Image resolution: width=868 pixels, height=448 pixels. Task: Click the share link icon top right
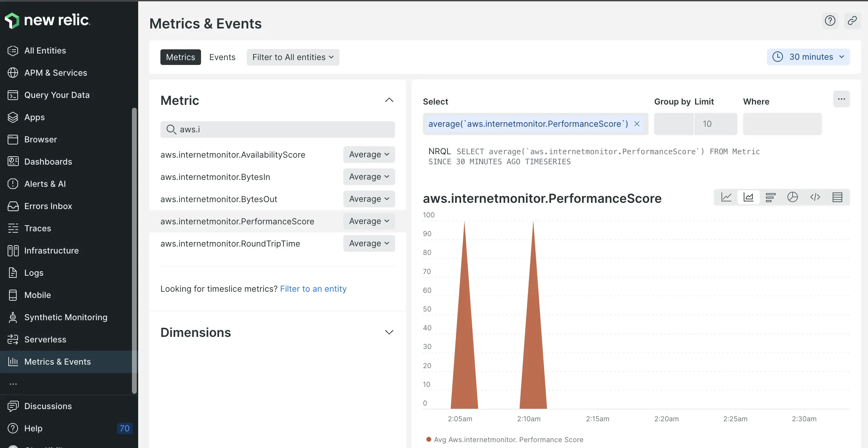(852, 20)
